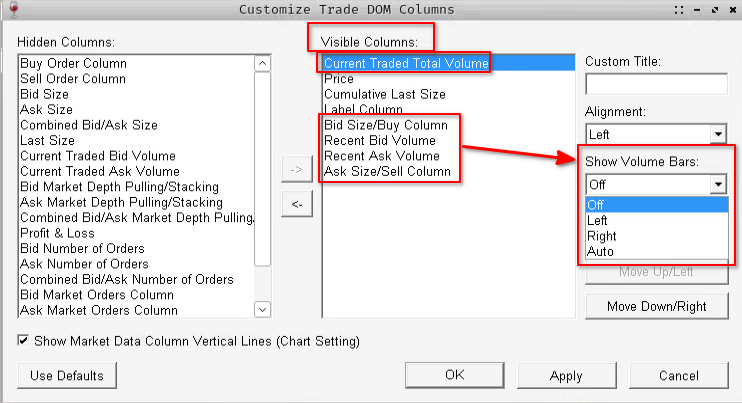Click the right arrow move-to-visible button
This screenshot has height=403, width=742.
click(x=297, y=169)
